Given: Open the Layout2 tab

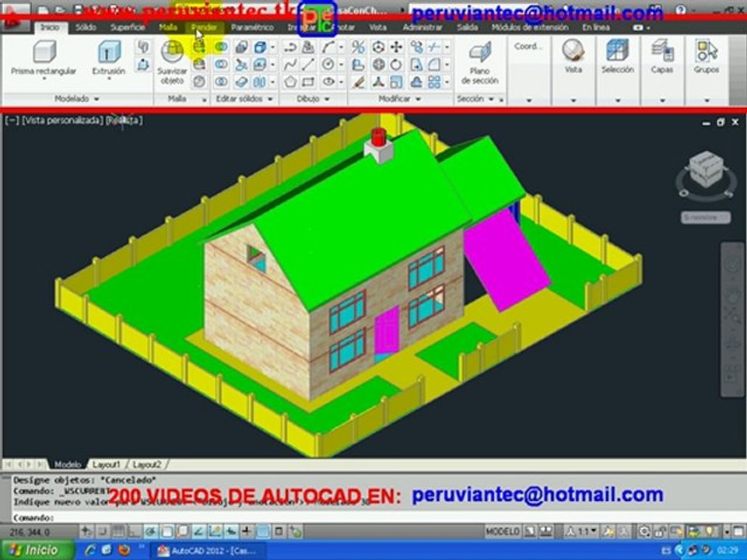Looking at the screenshot, I should 147,464.
